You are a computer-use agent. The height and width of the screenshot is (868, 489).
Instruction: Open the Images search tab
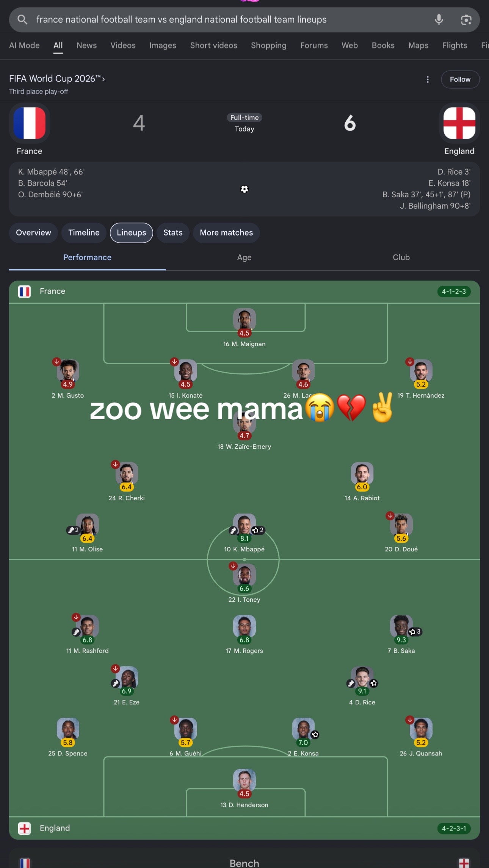[163, 45]
